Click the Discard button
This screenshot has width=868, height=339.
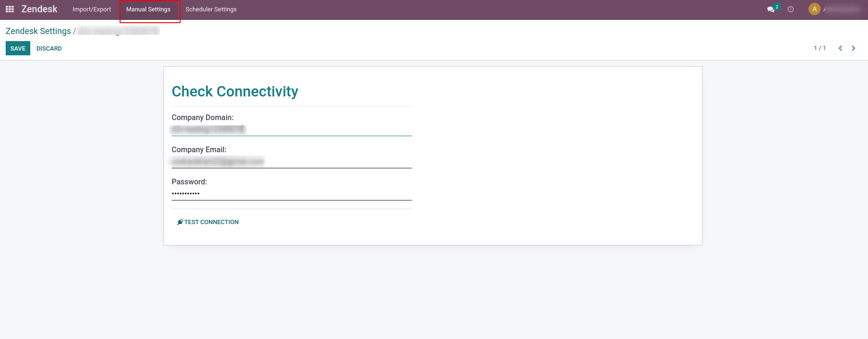[x=49, y=48]
